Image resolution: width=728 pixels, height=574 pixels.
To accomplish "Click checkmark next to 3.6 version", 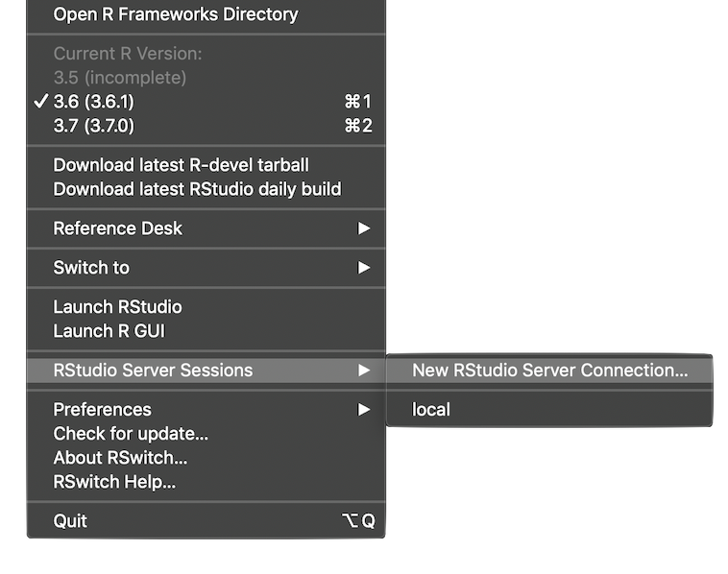I will 40,101.
